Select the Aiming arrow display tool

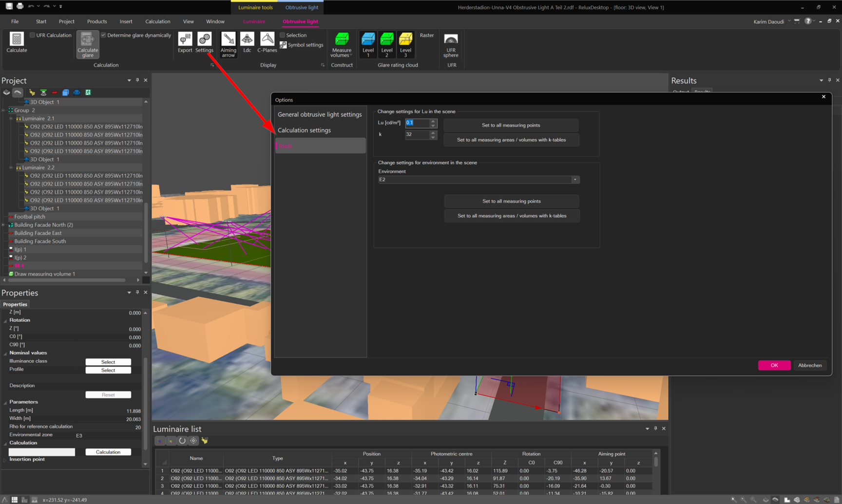point(228,44)
